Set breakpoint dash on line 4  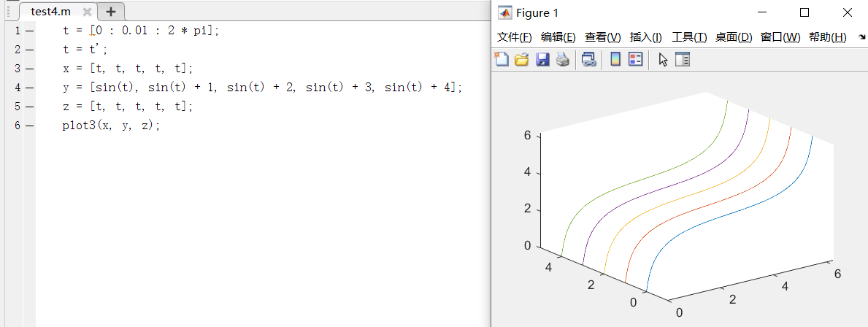29,88
